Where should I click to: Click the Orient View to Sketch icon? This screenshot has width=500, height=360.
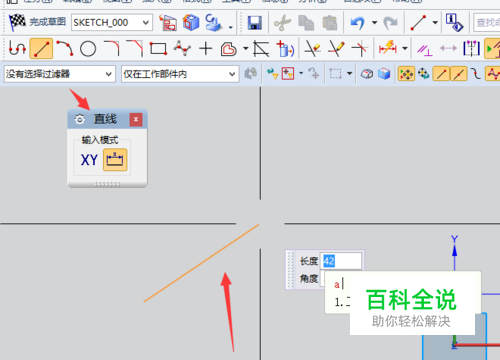(x=168, y=22)
